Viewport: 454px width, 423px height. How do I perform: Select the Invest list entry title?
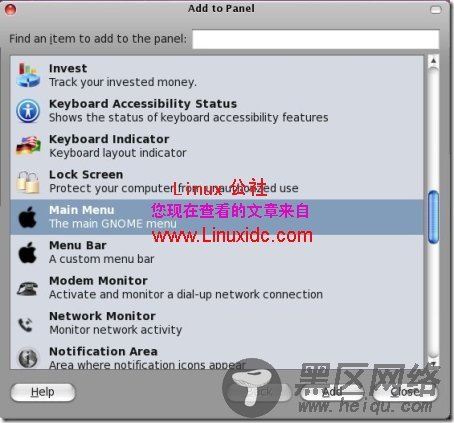68,68
